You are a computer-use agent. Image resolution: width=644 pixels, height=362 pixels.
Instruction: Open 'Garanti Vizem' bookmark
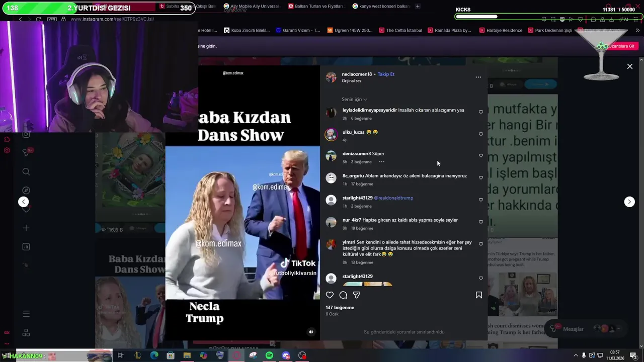click(298, 30)
